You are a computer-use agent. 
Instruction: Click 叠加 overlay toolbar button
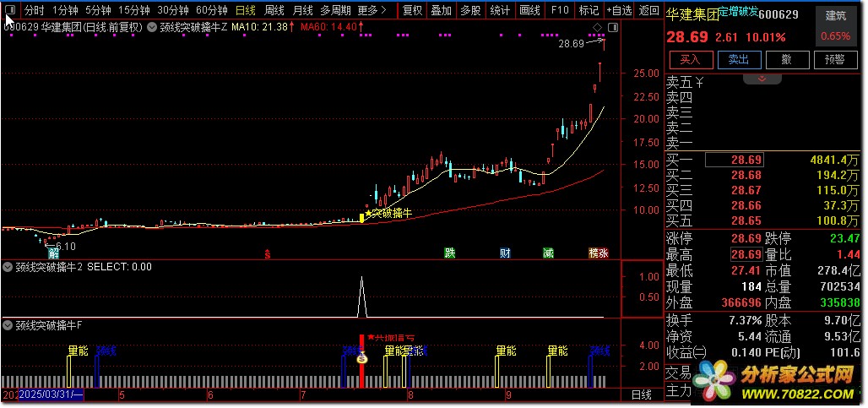pos(442,10)
